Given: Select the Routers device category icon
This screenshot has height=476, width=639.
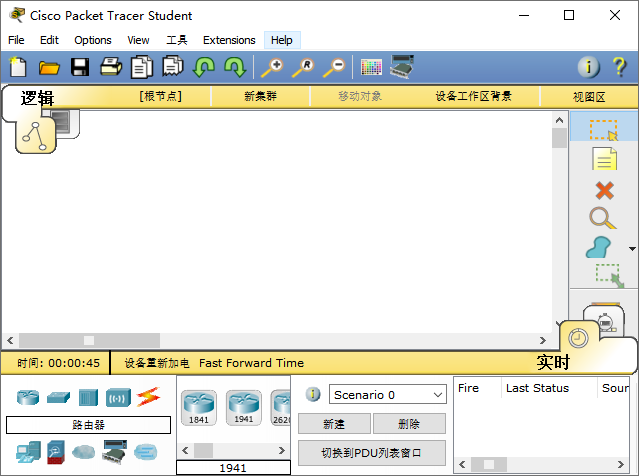Looking at the screenshot, I should coord(28,397).
